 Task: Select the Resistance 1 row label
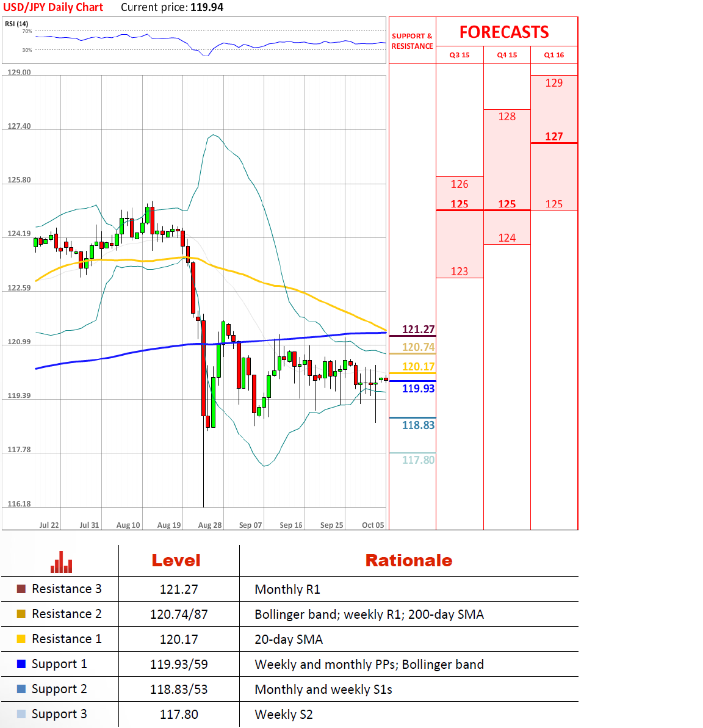(x=67, y=639)
